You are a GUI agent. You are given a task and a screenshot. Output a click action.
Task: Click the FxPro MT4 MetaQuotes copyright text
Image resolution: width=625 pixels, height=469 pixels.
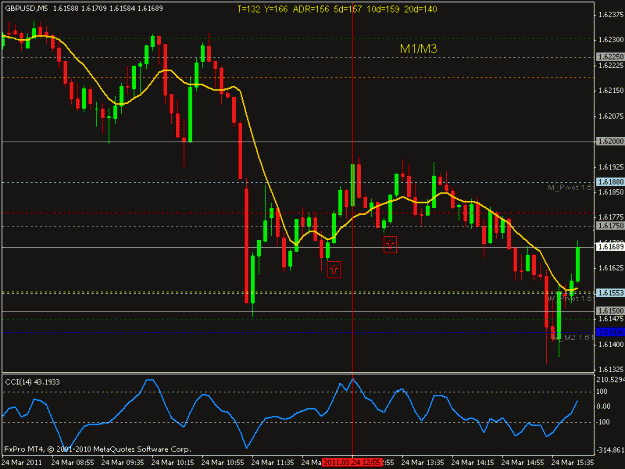click(98, 449)
